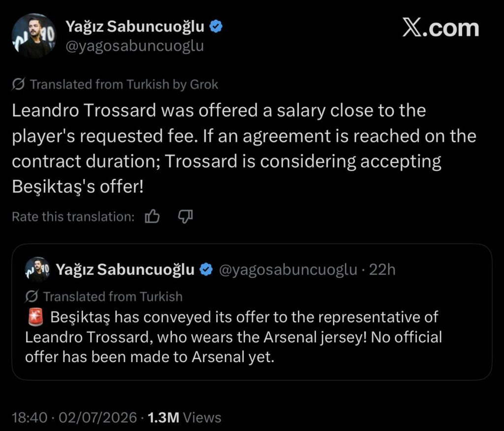Open Yağız Sabuncuoğlu's large profile picture
The image size is (504, 431).
34,35
